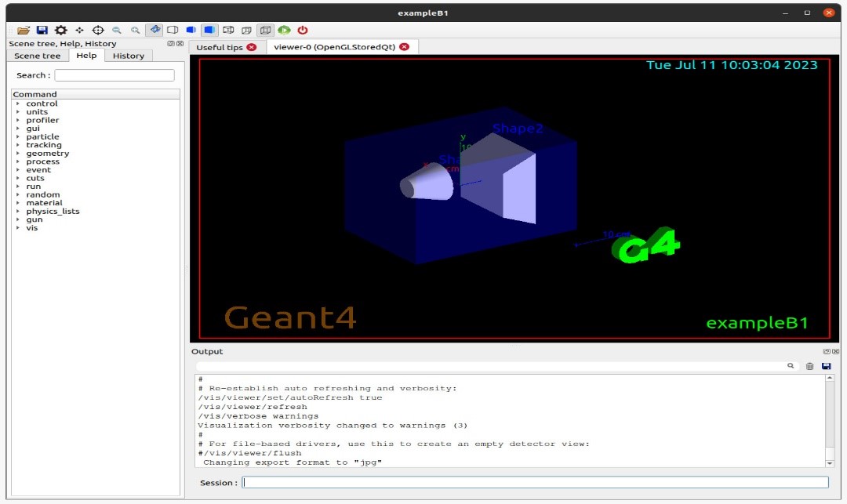Click the red power exit icon

(303, 31)
